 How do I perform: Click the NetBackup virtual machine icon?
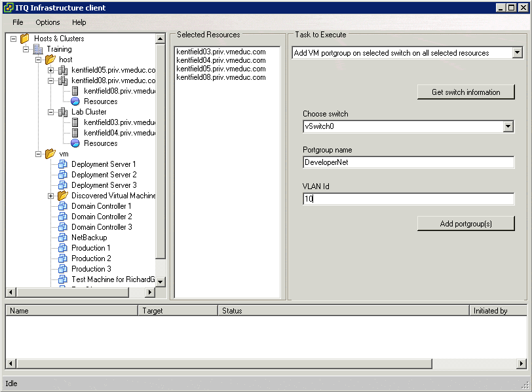(63, 238)
